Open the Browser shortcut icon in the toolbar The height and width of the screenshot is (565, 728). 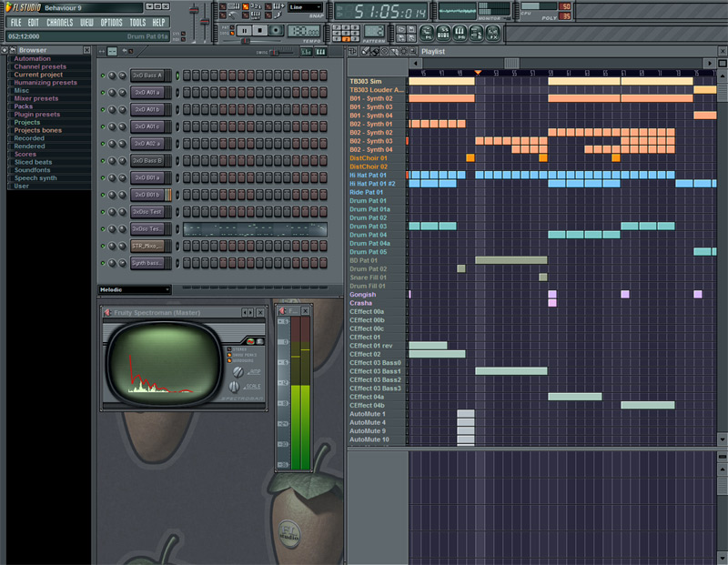point(476,33)
